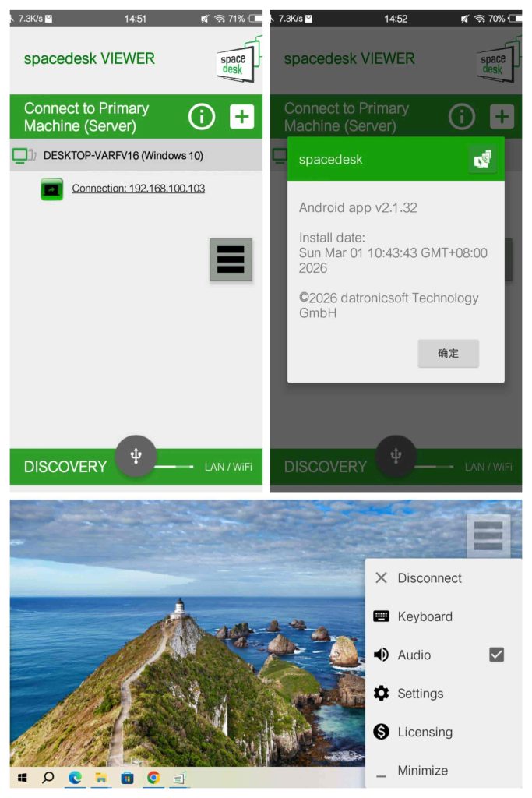Open Microsoft Store from the taskbar

pos(127,779)
